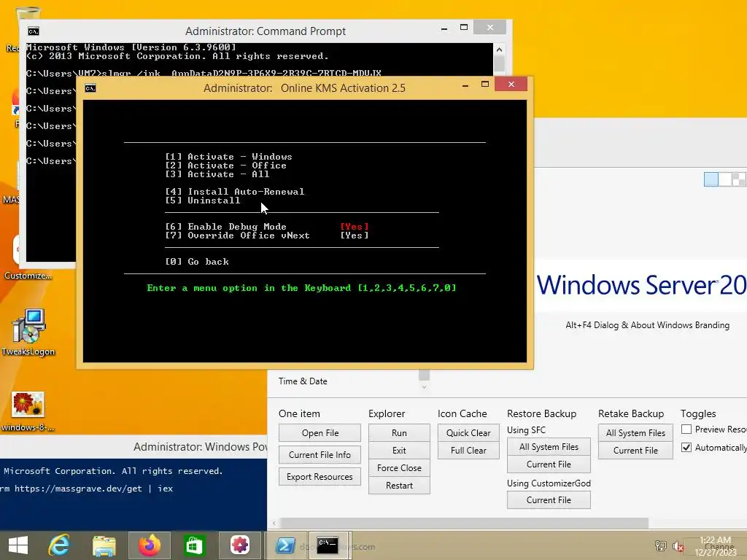
Task: Select the windows-8 image file on the desktop
Action: pos(28,411)
